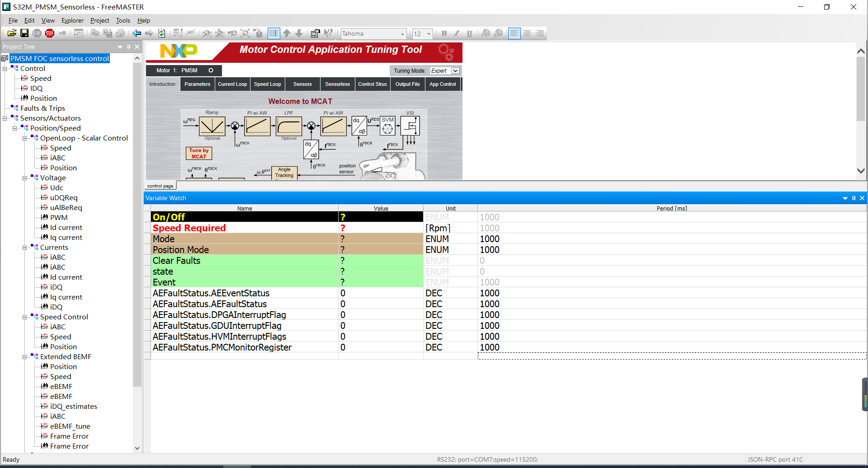The height and width of the screenshot is (468, 868).
Task: Click the move down arrow icon
Action: tap(299, 33)
